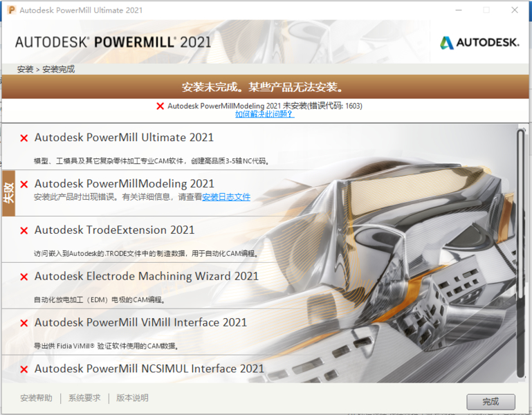
Task: Click red X icon beside NCSIMUL Interface 2021
Action: point(24,369)
